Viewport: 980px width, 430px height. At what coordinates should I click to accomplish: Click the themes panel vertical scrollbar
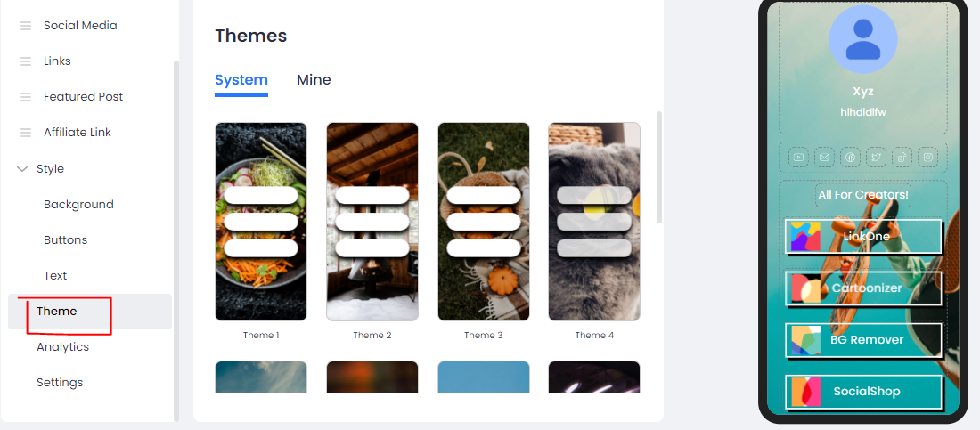(658, 167)
